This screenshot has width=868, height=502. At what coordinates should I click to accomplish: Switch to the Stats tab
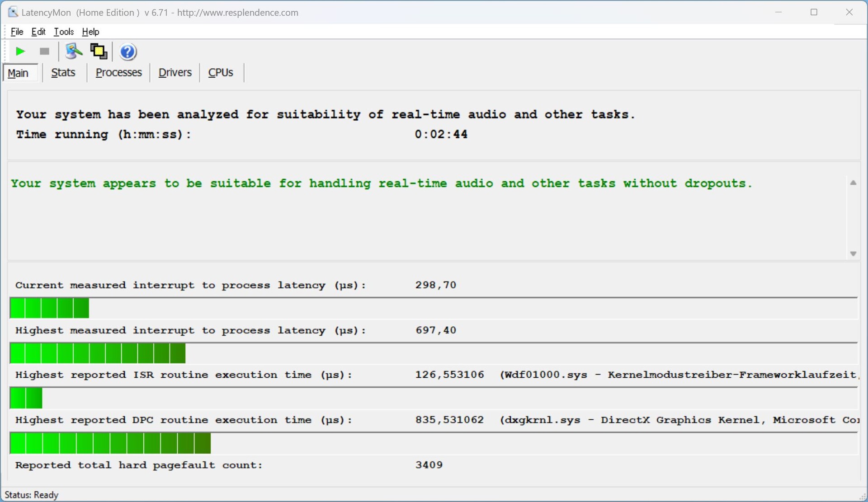tap(63, 73)
